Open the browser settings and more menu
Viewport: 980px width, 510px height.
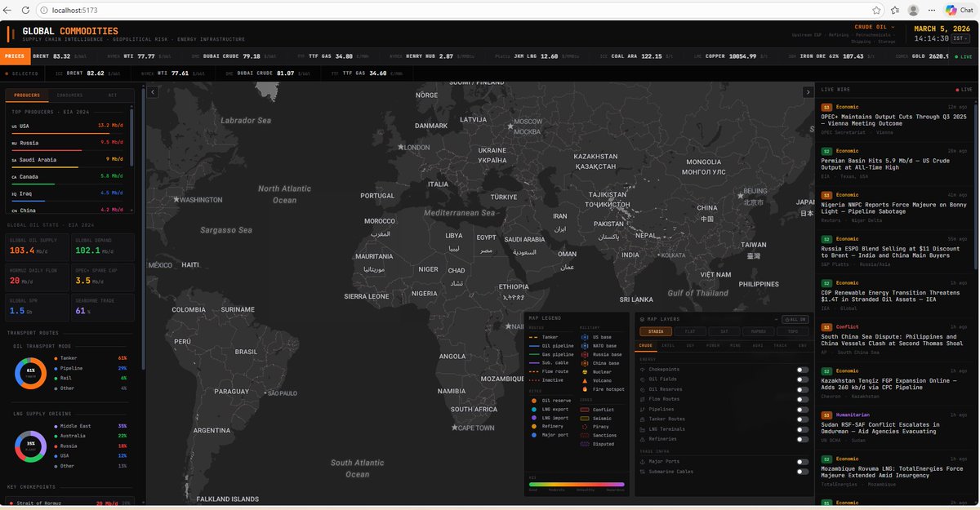[x=932, y=10]
